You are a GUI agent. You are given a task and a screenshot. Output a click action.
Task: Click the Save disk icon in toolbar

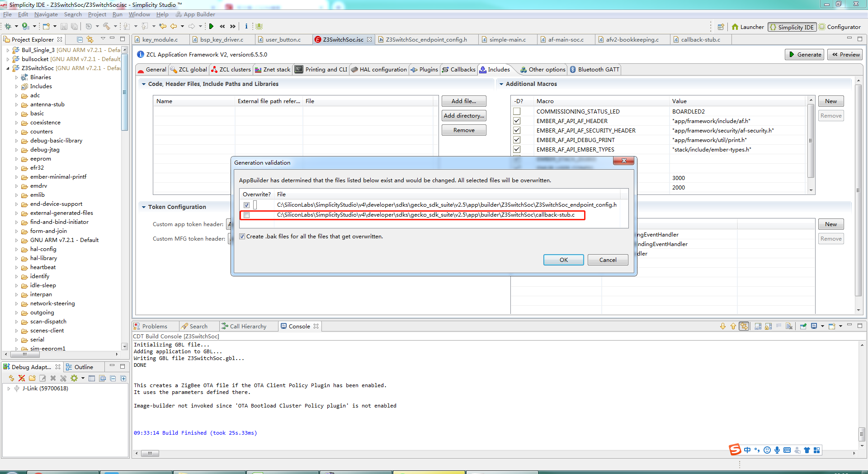pos(64,26)
